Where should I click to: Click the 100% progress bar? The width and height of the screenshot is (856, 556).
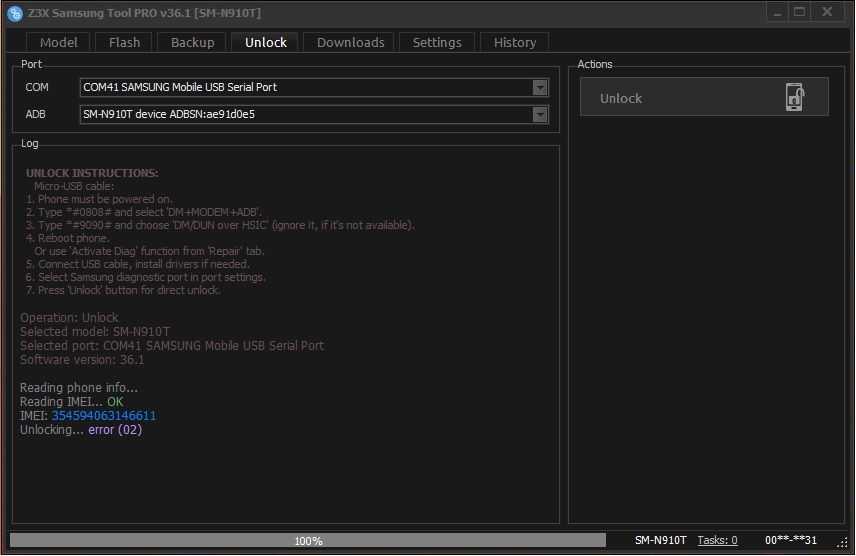[x=308, y=540]
